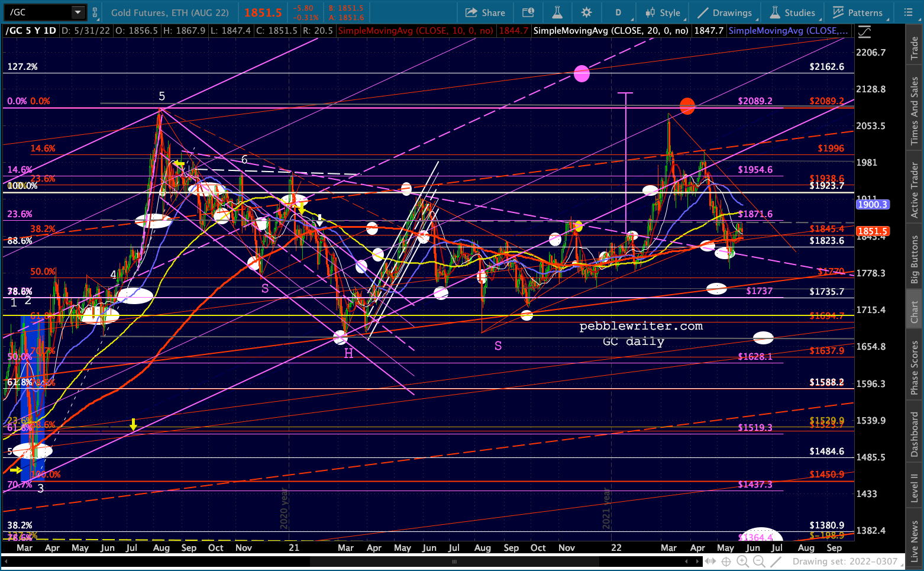Click the expand/compress time axis icon
The width and height of the screenshot is (924, 571).
coord(712,562)
